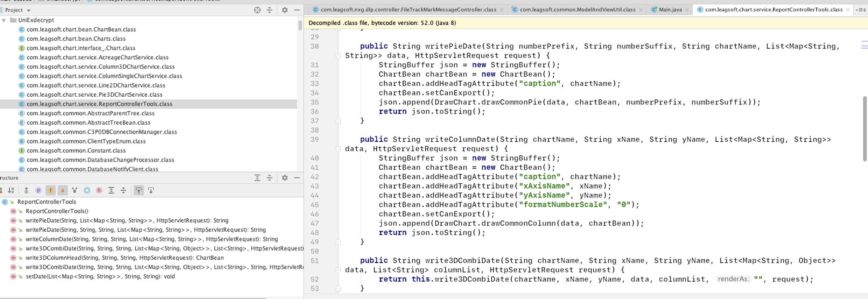Viewport: 868px width, 299px height.
Task: Click Autoscroll to Source icon
Action: coord(138,190)
